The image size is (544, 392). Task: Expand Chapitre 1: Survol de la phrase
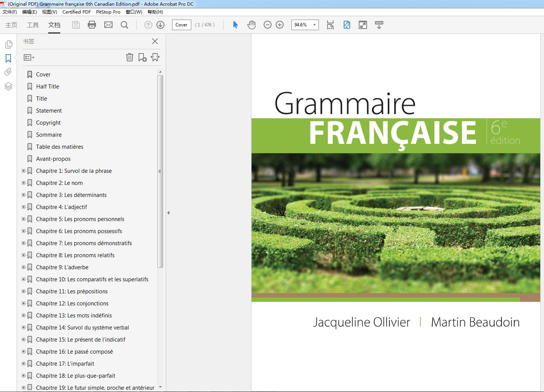[23, 171]
